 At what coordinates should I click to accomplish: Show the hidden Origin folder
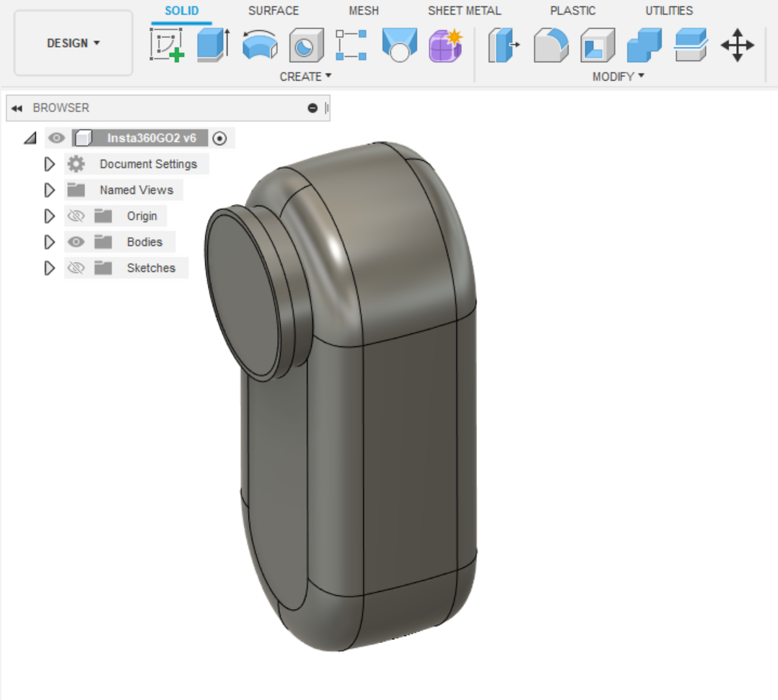(x=76, y=216)
